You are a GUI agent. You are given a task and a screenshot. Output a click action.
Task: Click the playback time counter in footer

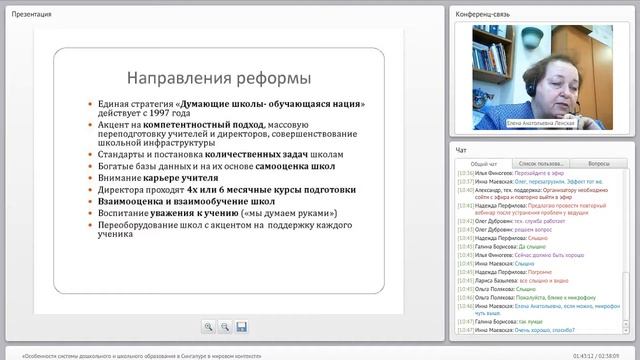click(596, 356)
